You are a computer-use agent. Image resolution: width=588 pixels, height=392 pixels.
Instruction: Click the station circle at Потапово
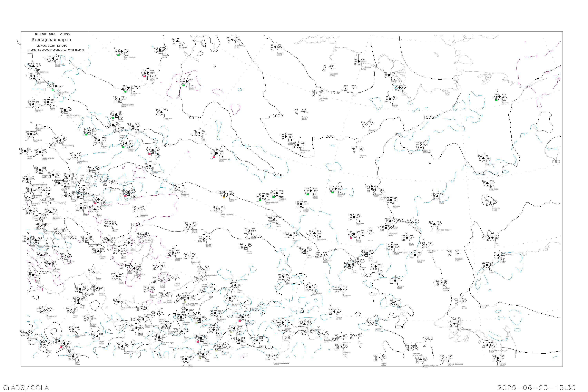click(x=178, y=41)
